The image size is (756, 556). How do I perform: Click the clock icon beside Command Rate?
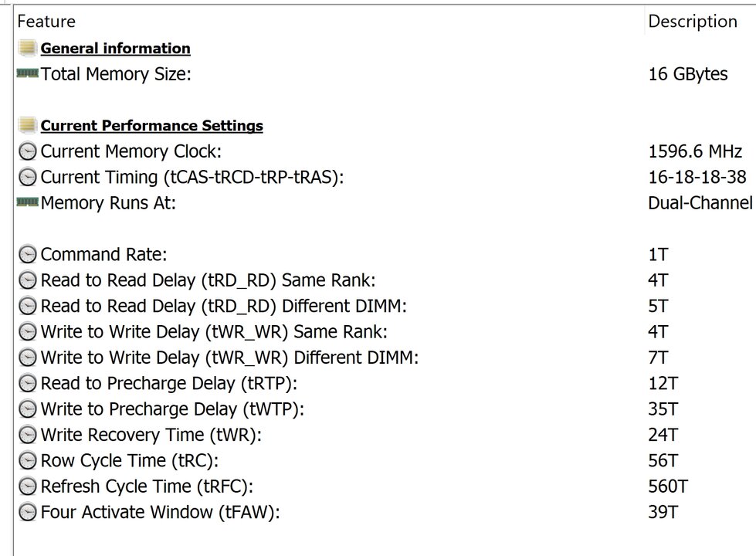(28, 254)
